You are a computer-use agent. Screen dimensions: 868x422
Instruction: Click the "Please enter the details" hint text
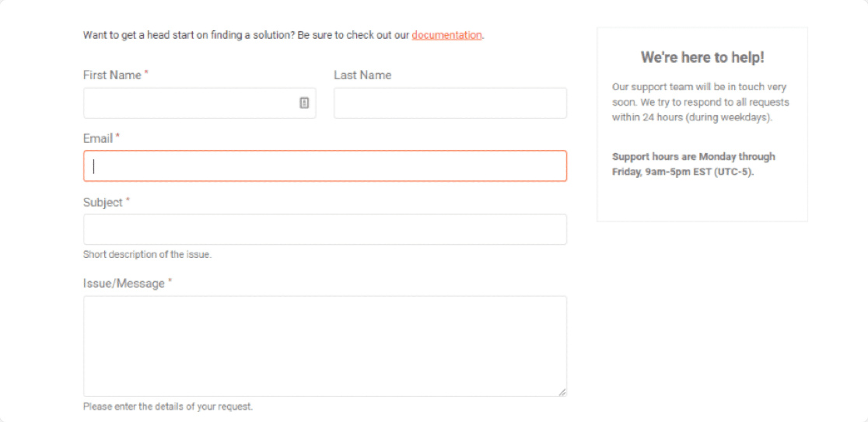click(168, 406)
